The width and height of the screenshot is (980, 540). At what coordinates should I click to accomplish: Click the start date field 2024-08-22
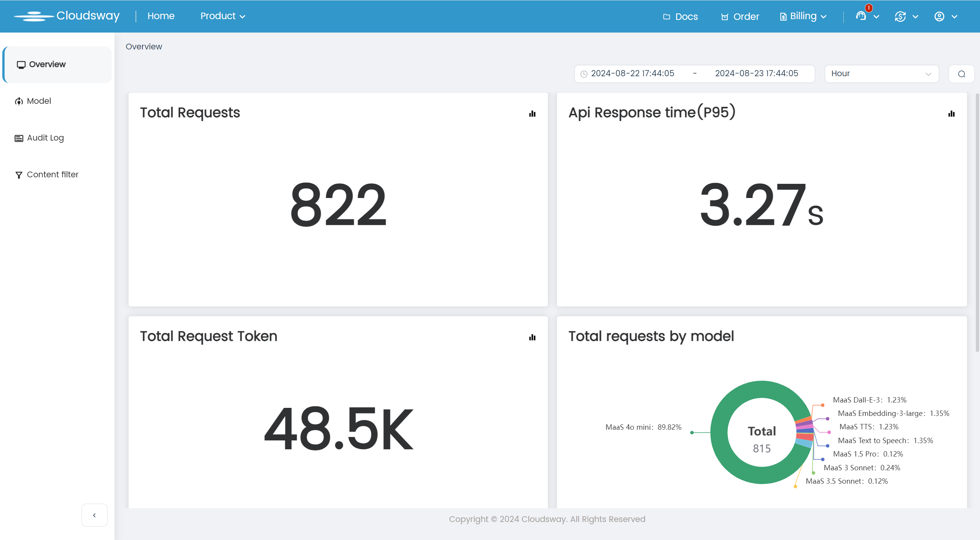[632, 74]
